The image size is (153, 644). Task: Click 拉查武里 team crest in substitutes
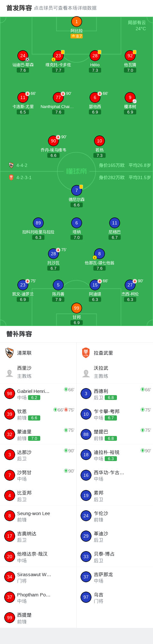click(86, 353)
